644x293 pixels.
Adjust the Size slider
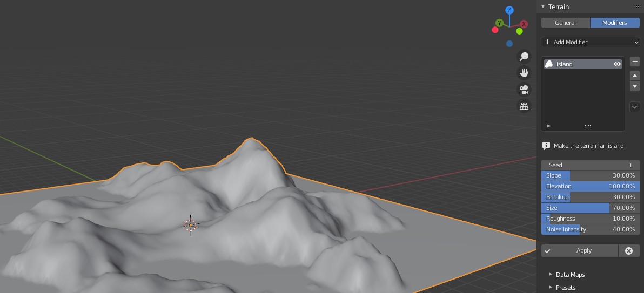pos(590,208)
